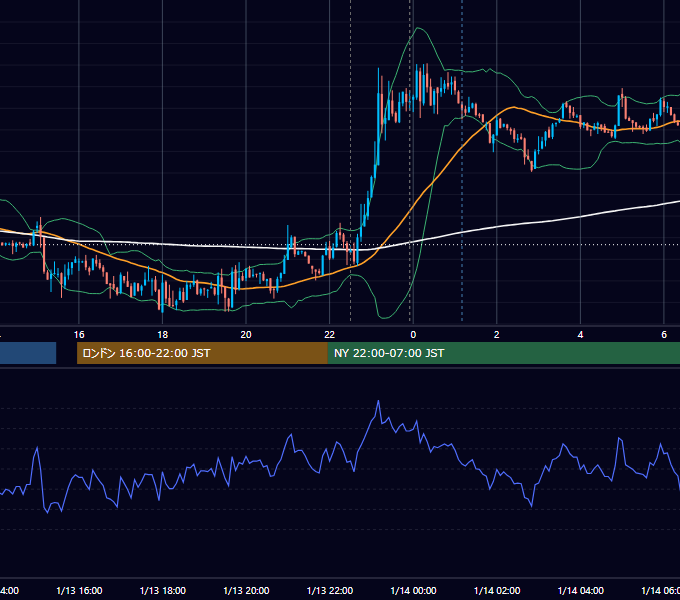Viewport: 680px width, 600px height.
Task: Click the 1/13 18:00 time label
Action: point(163,590)
